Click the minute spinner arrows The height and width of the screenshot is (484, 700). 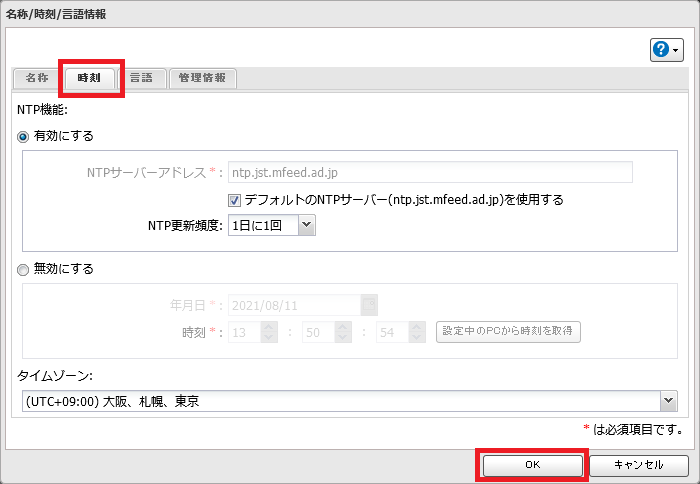342,332
